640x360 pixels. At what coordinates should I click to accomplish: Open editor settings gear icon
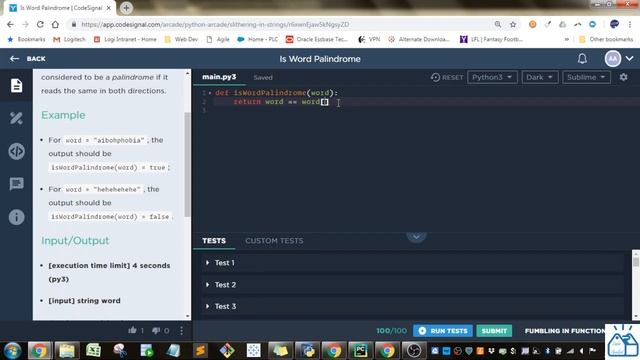coord(623,77)
